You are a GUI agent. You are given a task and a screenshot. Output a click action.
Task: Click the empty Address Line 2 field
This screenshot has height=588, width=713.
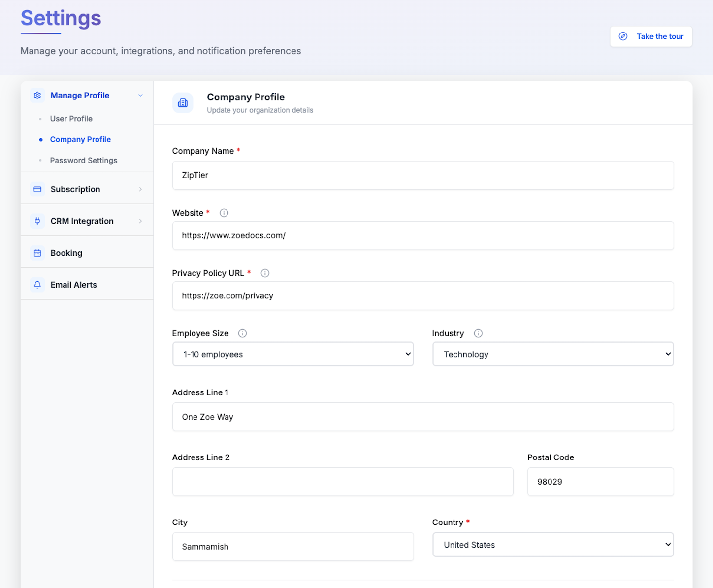pos(343,482)
